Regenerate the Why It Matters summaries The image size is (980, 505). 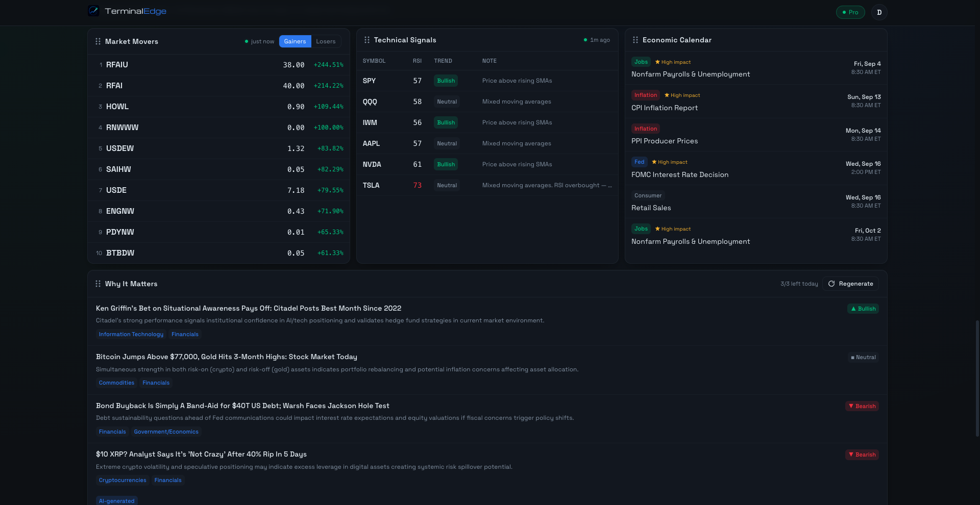850,284
